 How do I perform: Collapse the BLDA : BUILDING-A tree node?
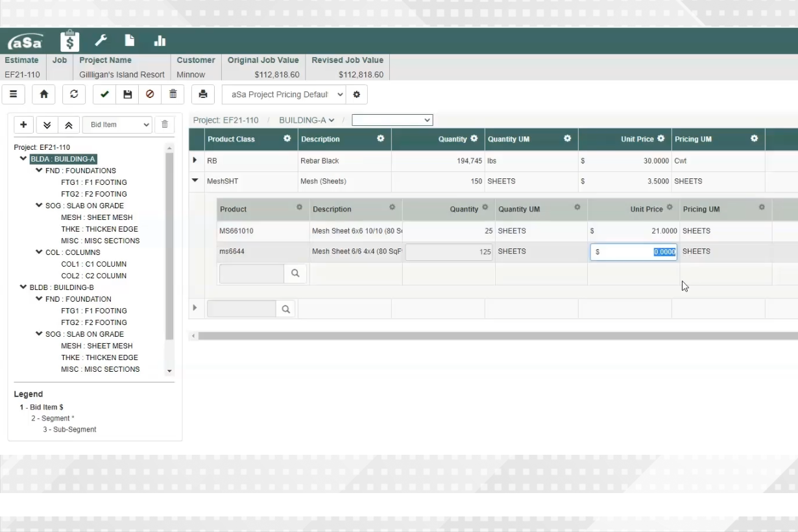(24, 159)
